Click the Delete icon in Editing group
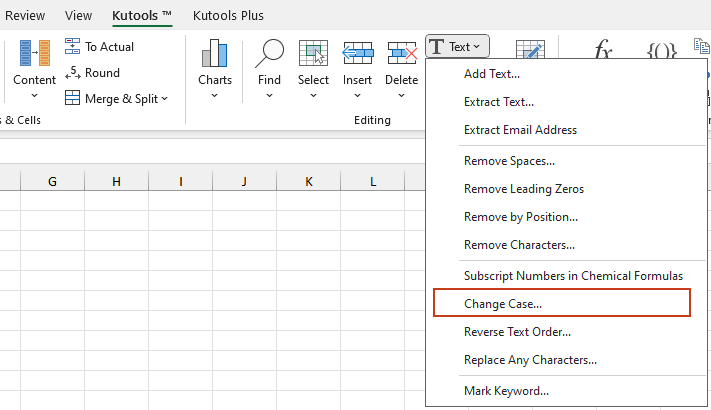Image resolution: width=711 pixels, height=410 pixels. pos(401,55)
